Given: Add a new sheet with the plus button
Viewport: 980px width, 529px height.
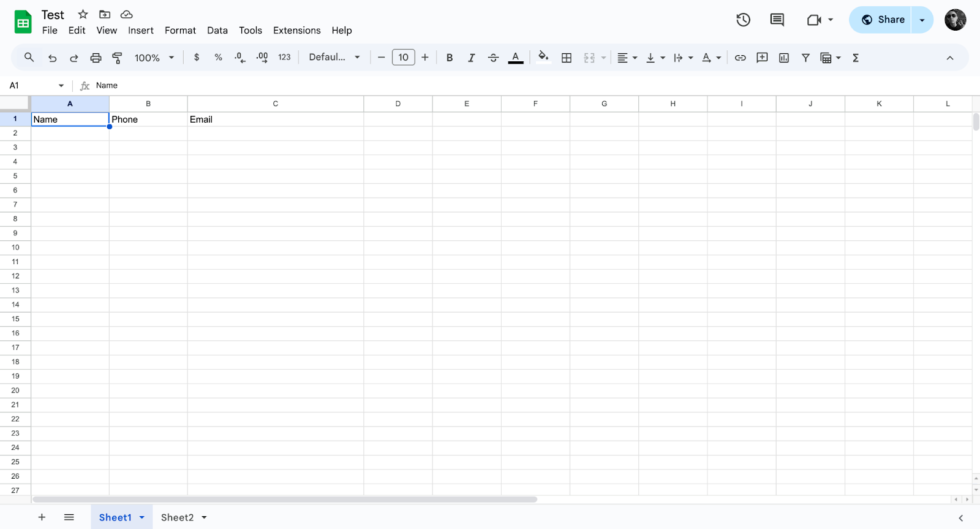Looking at the screenshot, I should click(x=42, y=517).
